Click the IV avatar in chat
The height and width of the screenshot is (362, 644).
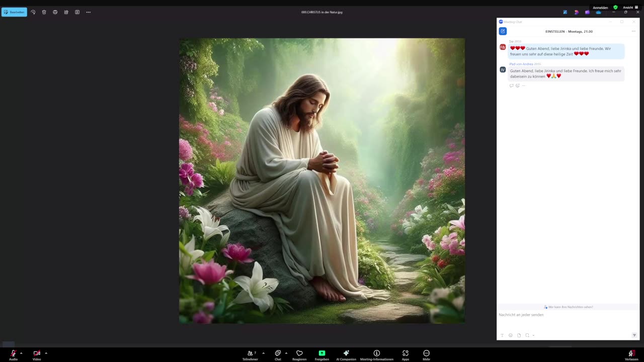tap(503, 69)
